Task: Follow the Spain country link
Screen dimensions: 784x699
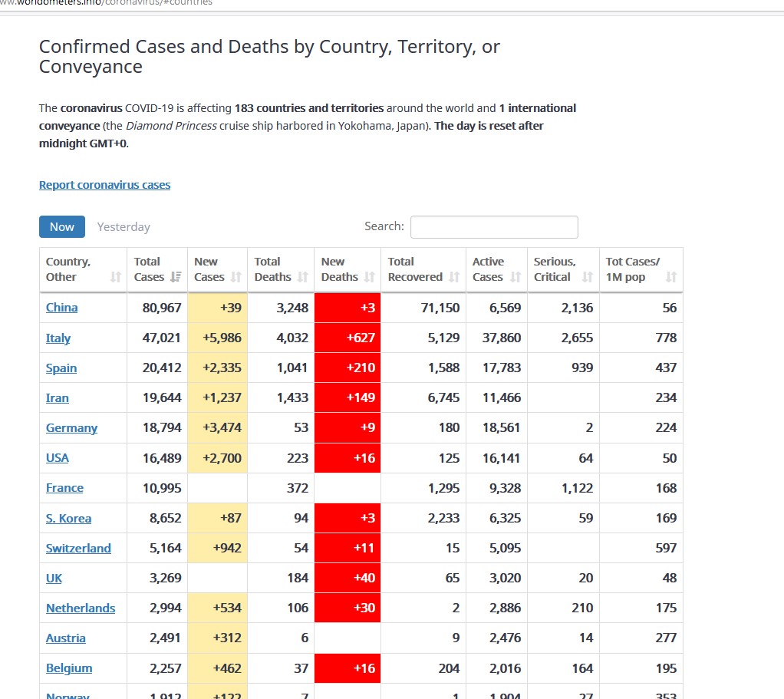Action: (61, 368)
